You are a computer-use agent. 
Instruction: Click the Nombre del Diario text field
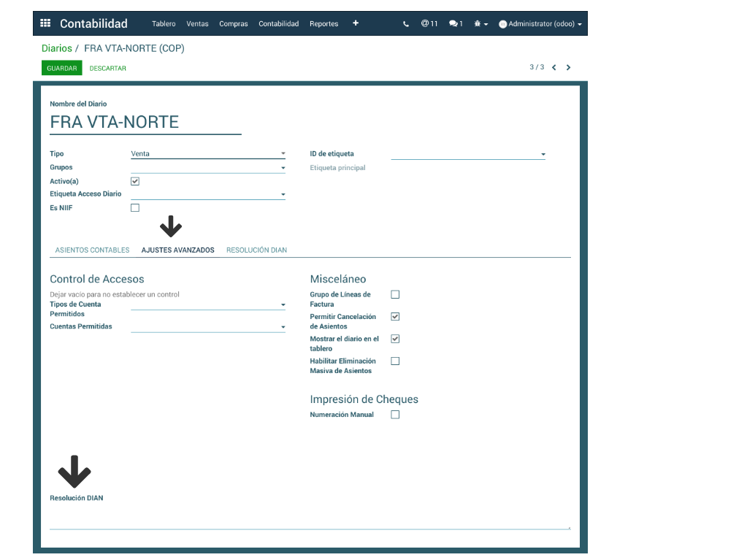[x=145, y=123]
